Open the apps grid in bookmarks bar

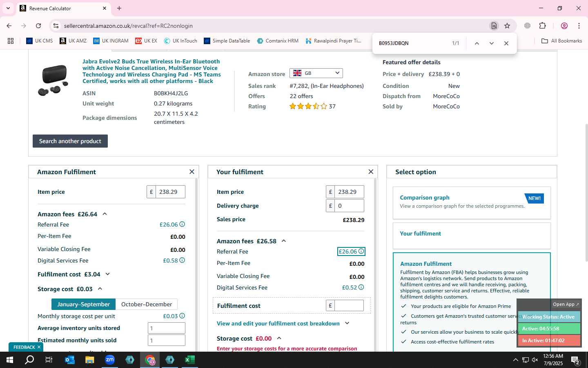[x=11, y=41]
